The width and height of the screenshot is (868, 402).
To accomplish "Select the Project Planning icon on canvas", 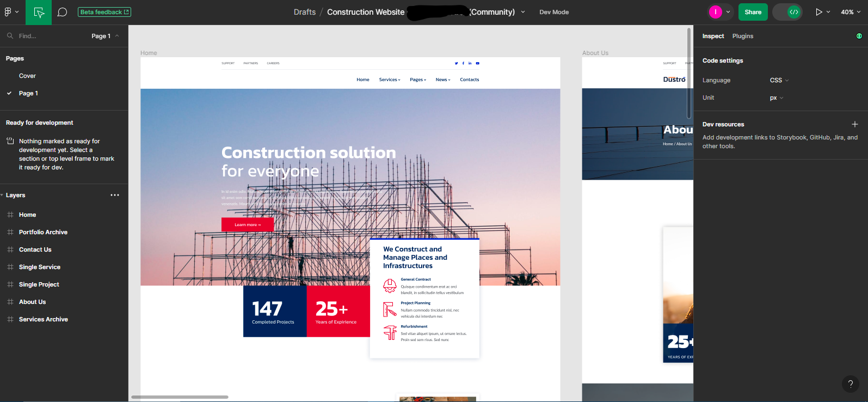I will pos(390,309).
